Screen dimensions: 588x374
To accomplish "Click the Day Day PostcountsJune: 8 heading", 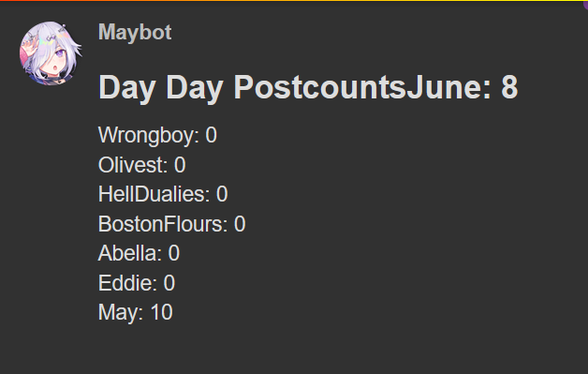I will coord(308,88).
